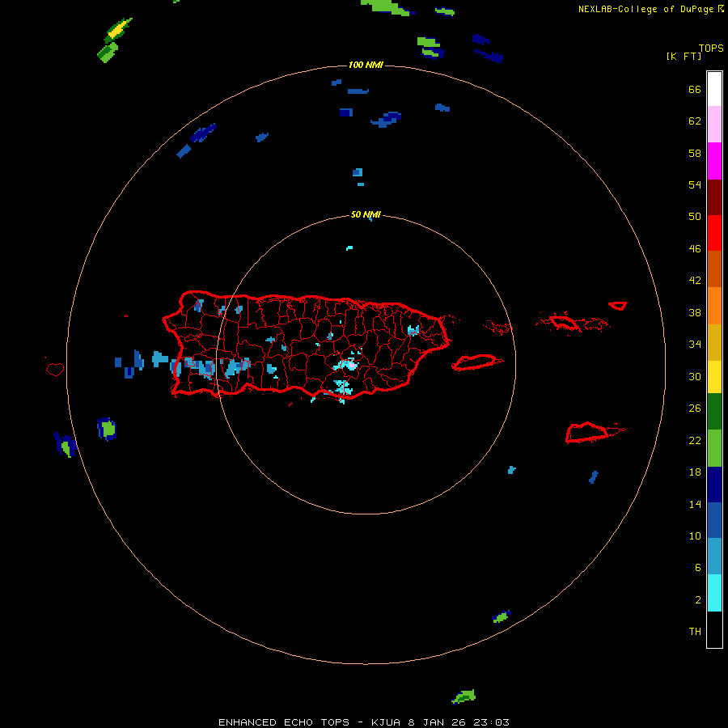Select the dark green legend swatch

[714, 412]
